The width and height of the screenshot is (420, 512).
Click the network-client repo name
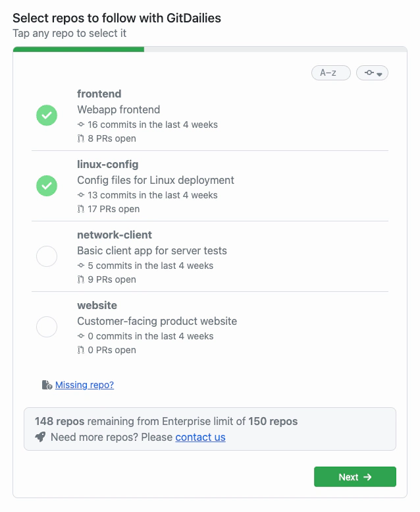coord(115,235)
